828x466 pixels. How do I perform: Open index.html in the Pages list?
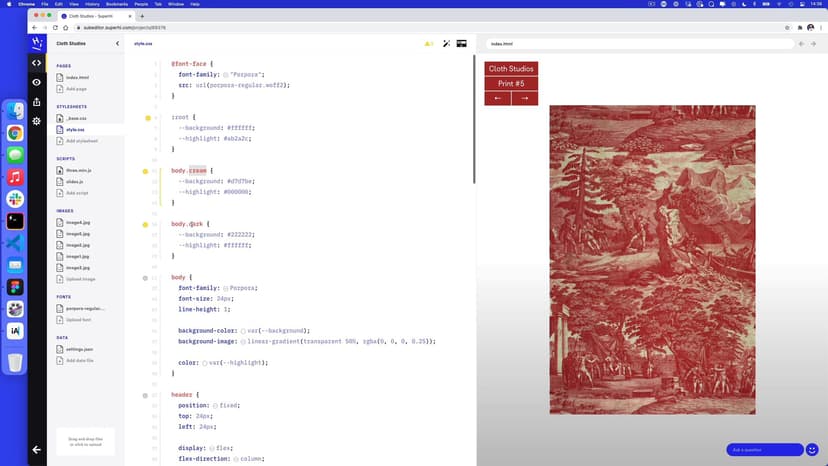pos(77,77)
